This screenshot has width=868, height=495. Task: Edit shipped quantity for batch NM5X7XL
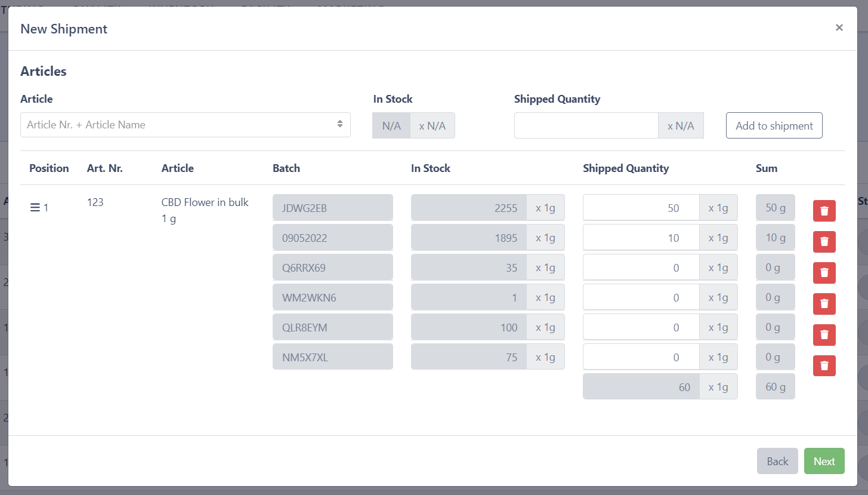tap(641, 357)
